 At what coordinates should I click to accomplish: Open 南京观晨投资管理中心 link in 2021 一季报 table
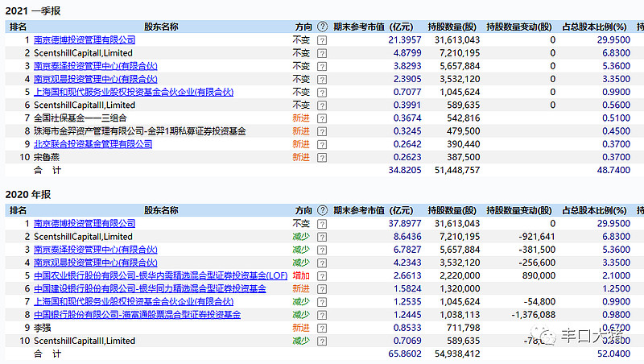[x=96, y=79]
